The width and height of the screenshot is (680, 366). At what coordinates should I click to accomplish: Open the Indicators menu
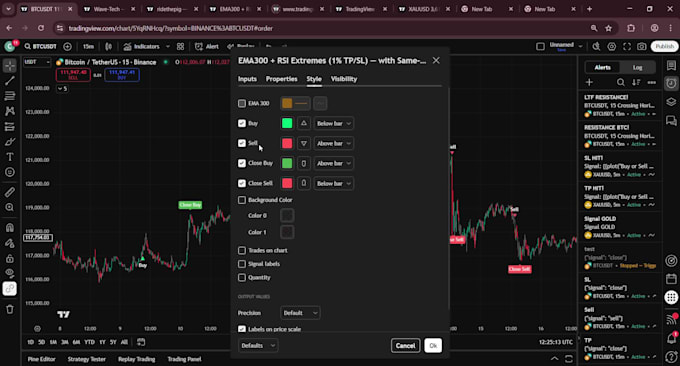point(142,46)
